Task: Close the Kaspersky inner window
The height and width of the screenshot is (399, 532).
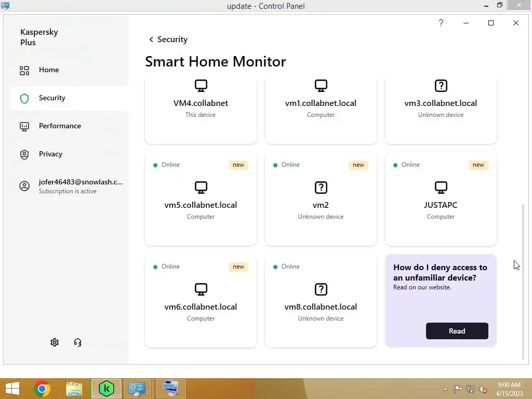Action: 516,23
